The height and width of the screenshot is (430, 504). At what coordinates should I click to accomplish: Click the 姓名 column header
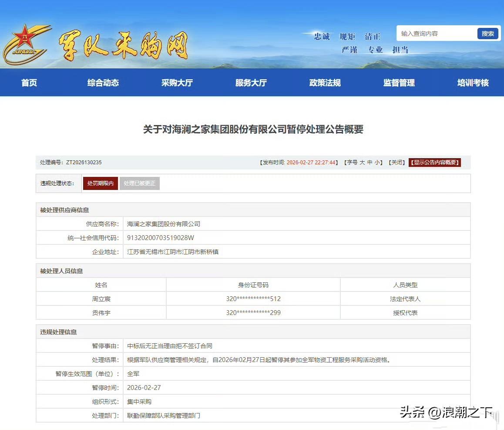101,285
